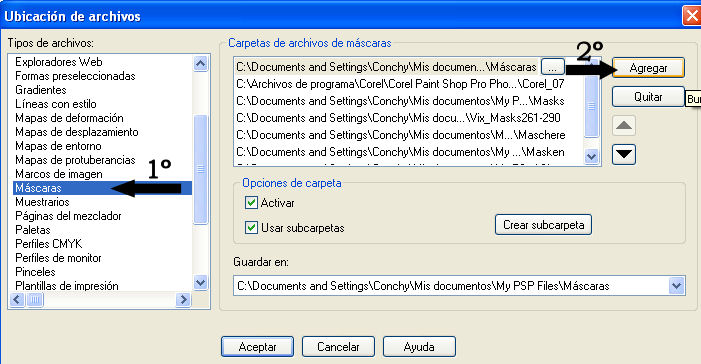Viewport: 701px width, 364px height.
Task: Click the Aceptar button
Action: tap(257, 347)
